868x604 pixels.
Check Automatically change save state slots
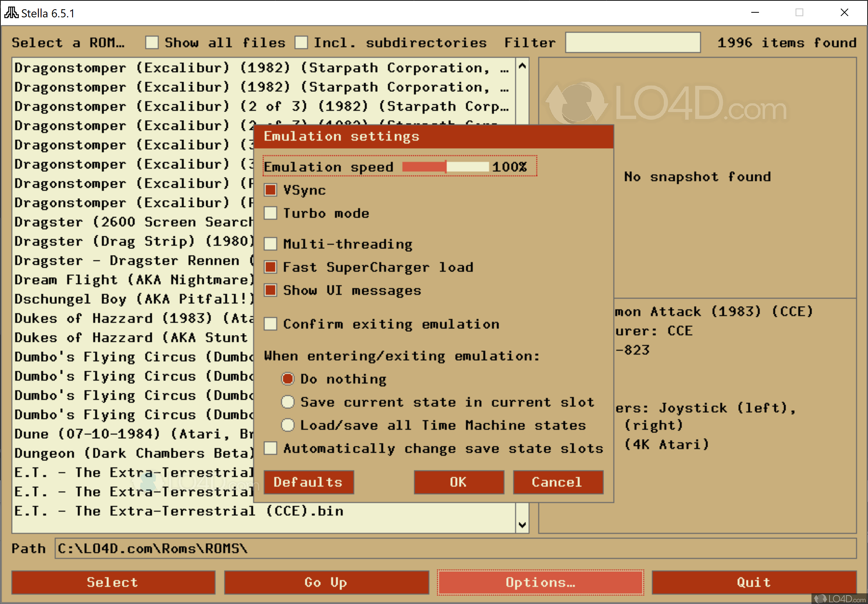(270, 448)
